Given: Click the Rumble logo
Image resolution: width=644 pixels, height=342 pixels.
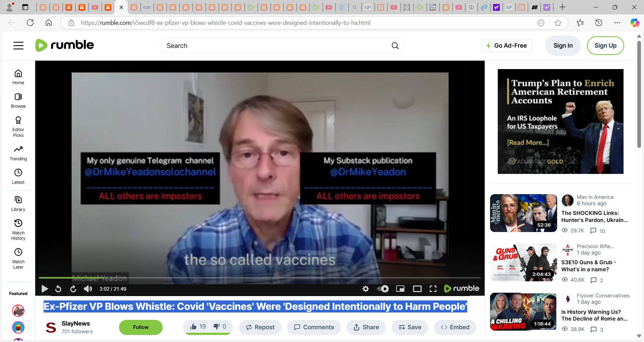Looking at the screenshot, I should pos(65,45).
